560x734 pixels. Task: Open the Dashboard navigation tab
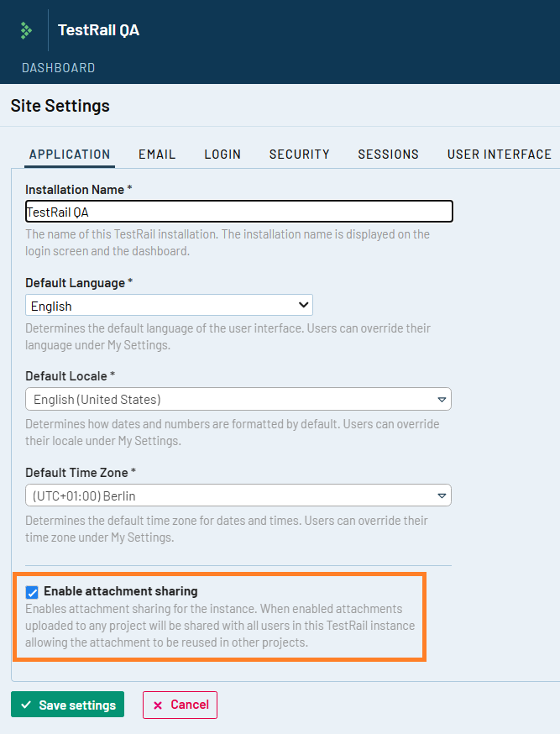59,68
